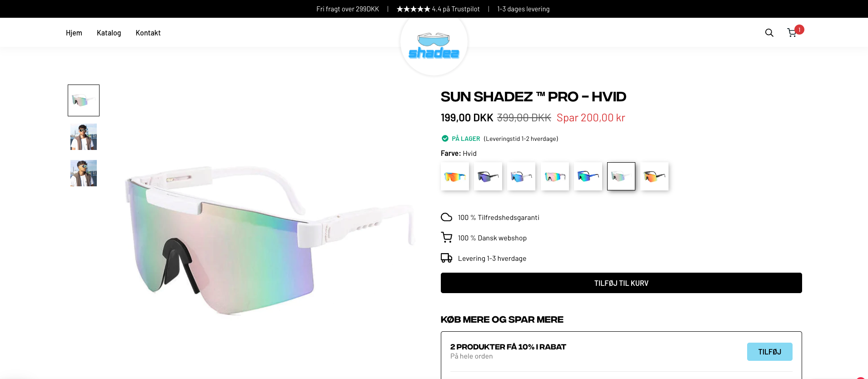View the second thumbnail with man wearing sunglasses

pos(84,137)
